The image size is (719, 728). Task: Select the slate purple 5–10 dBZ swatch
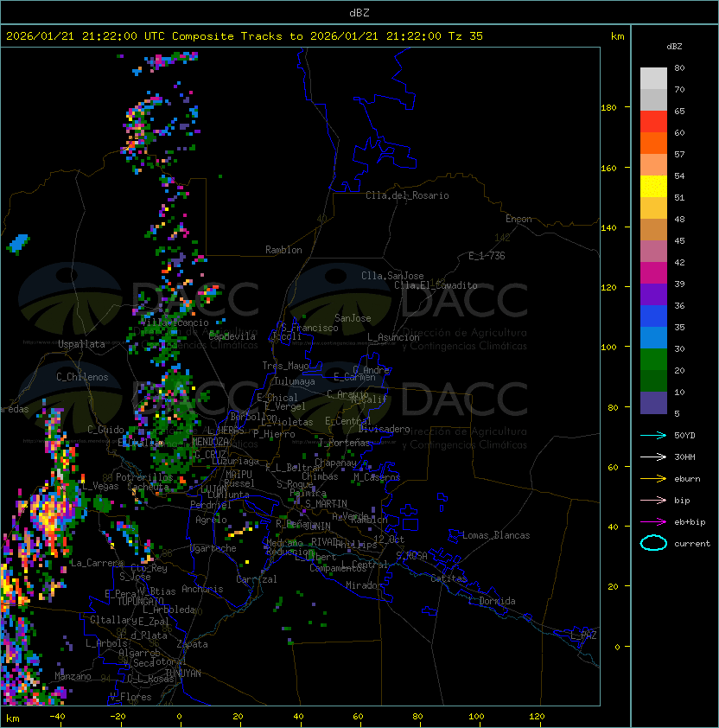(x=653, y=403)
